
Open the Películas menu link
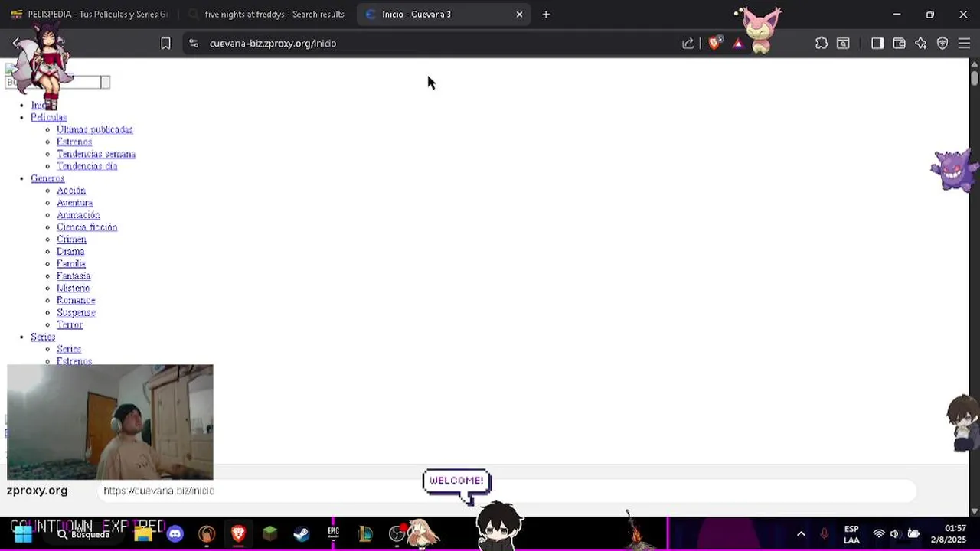(48, 117)
